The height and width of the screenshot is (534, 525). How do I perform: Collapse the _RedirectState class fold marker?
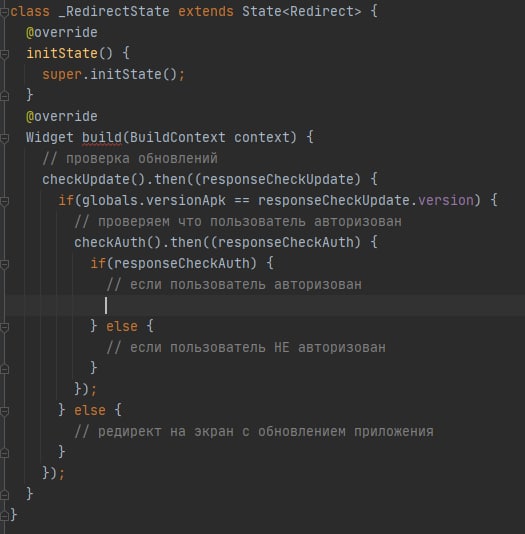[4, 12]
